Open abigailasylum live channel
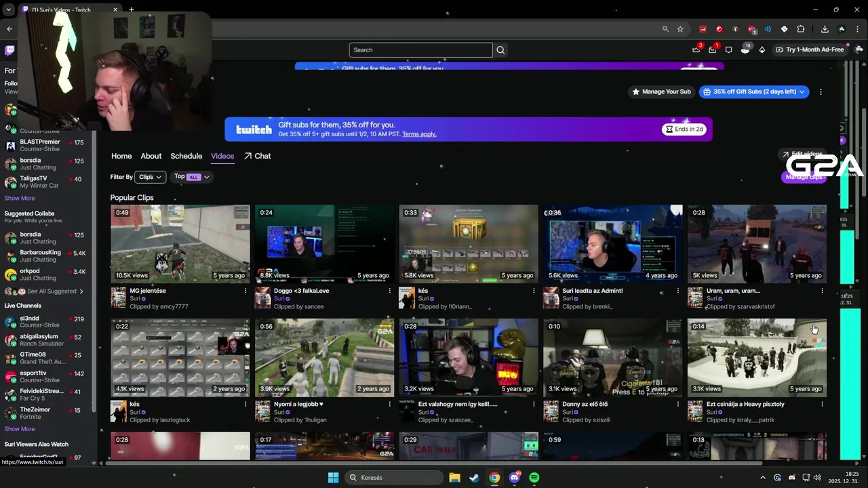Image resolution: width=868 pixels, height=488 pixels. click(x=45, y=340)
